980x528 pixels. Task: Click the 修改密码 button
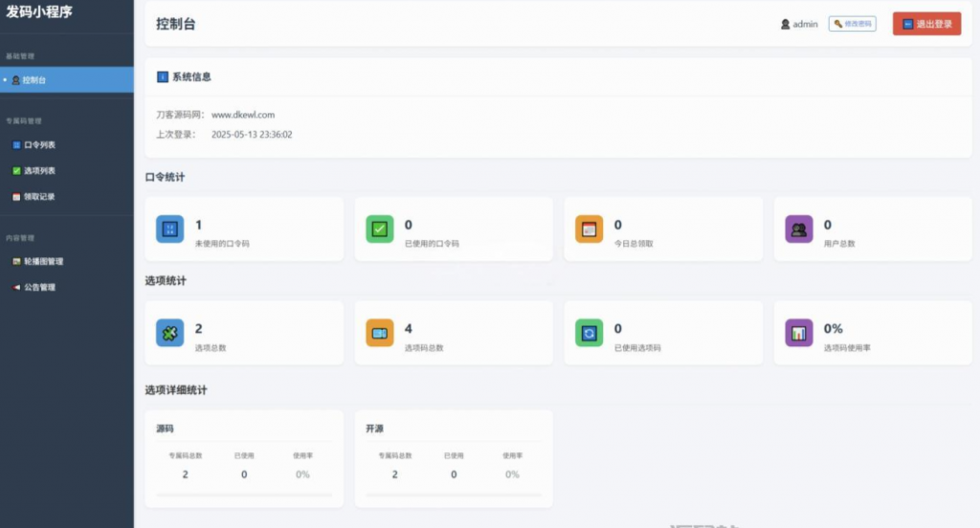(852, 24)
